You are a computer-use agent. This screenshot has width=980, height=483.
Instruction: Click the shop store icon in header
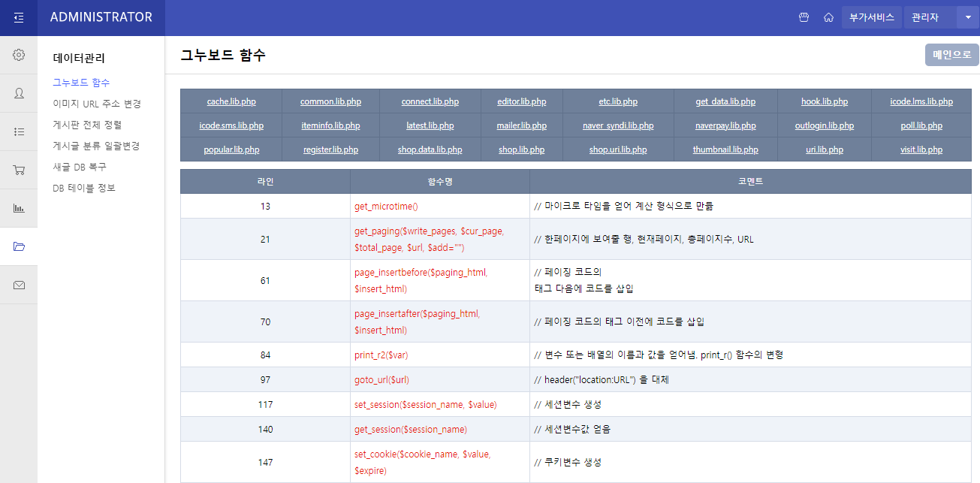pyautogui.click(x=804, y=17)
